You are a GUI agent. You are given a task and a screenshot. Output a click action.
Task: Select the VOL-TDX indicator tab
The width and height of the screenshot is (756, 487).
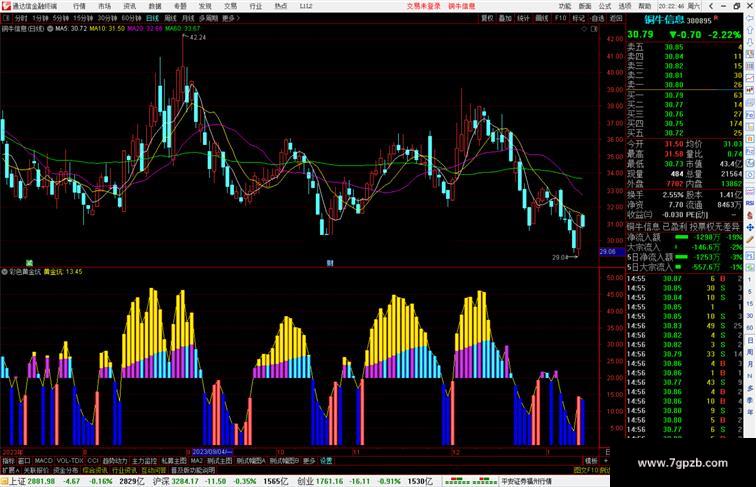click(x=70, y=461)
